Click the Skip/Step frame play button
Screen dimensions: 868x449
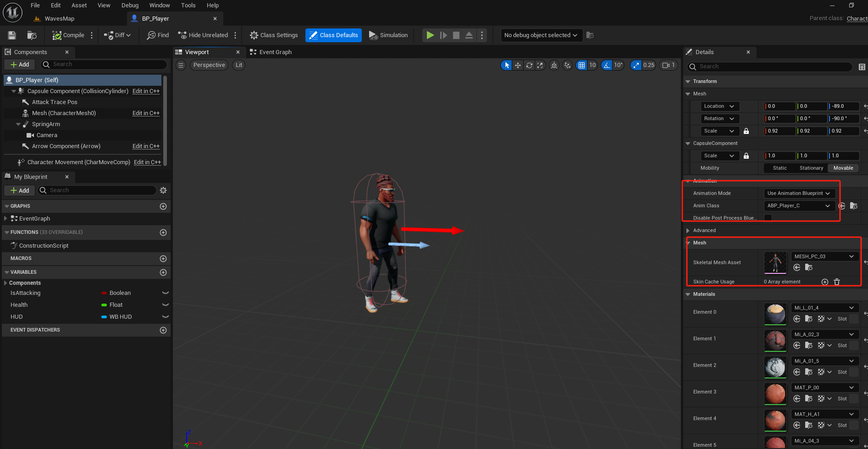[443, 35]
